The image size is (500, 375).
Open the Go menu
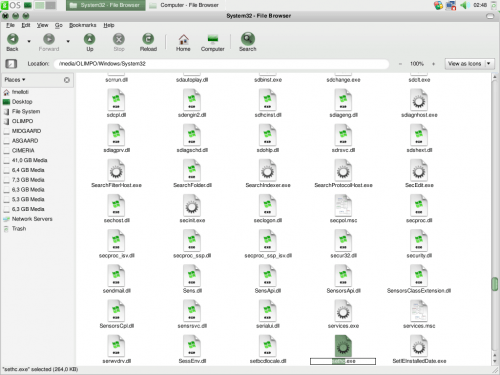pyautogui.click(x=59, y=25)
